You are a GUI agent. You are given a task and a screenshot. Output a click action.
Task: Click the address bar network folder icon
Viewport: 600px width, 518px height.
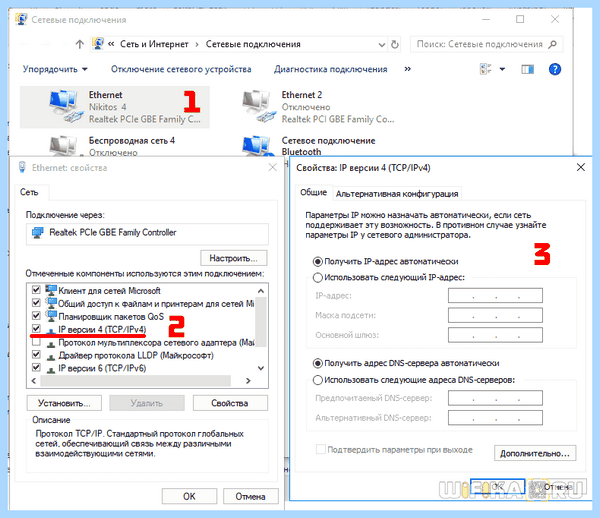point(98,44)
